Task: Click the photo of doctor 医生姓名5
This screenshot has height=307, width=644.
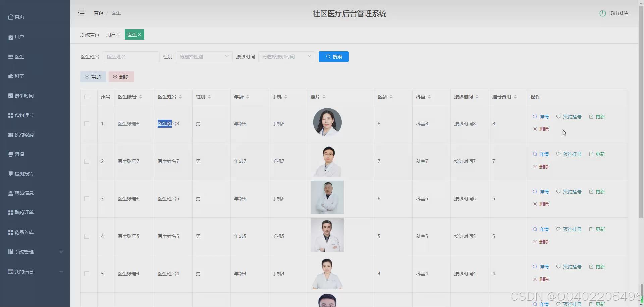Action: click(327, 235)
